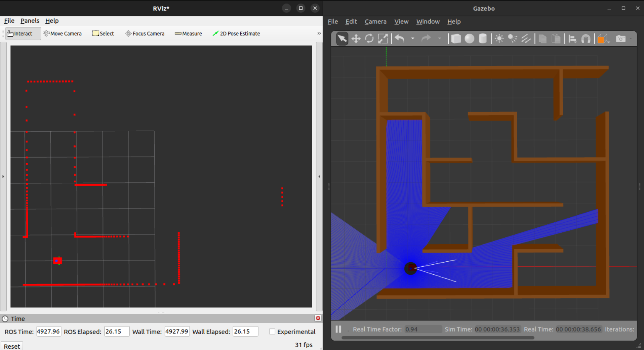Open the RViz File menu

click(9, 21)
